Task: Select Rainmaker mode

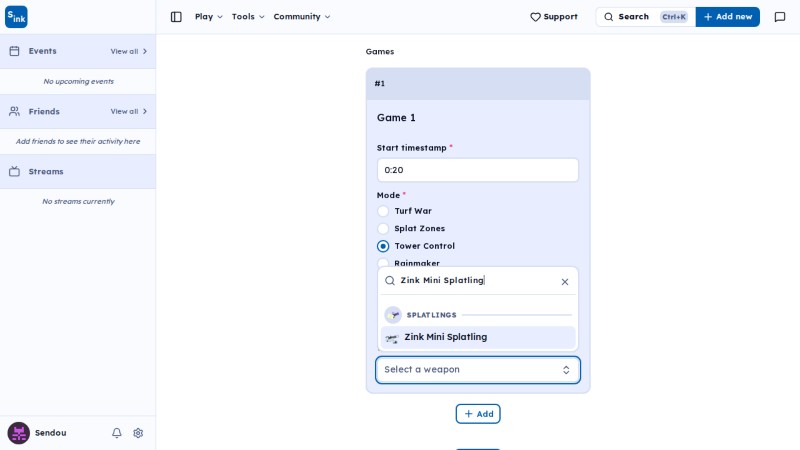Action: pos(383,263)
